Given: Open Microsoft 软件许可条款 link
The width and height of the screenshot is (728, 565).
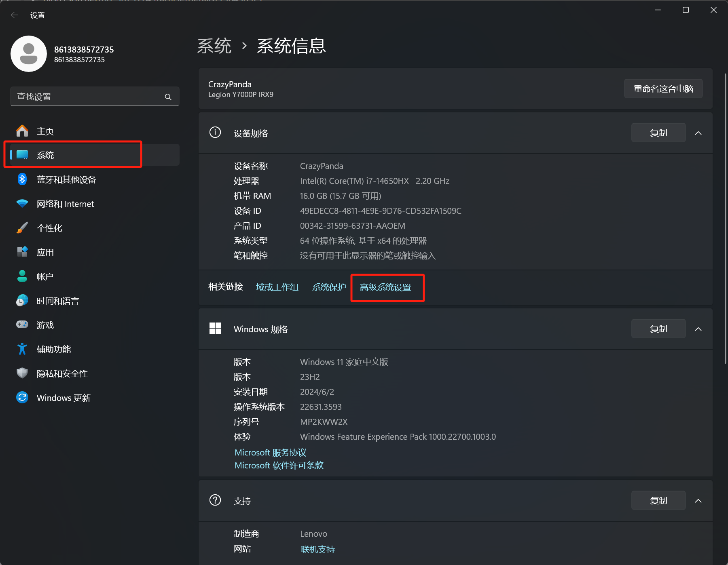Looking at the screenshot, I should pos(279,465).
